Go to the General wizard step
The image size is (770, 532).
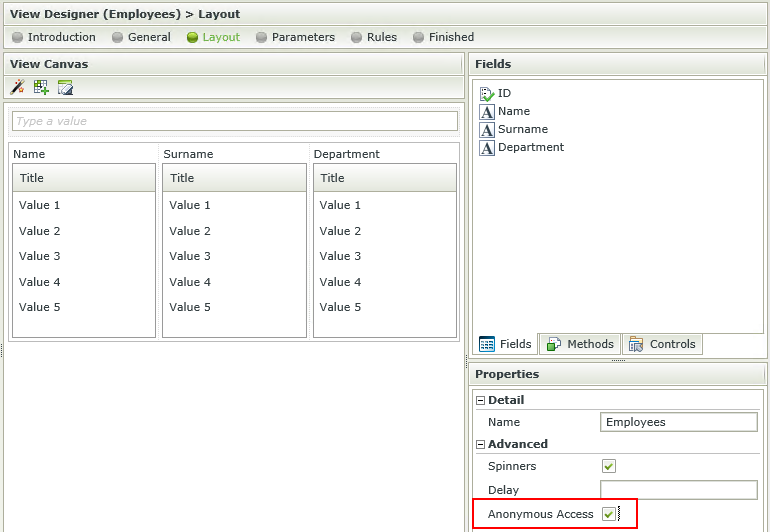tap(141, 37)
